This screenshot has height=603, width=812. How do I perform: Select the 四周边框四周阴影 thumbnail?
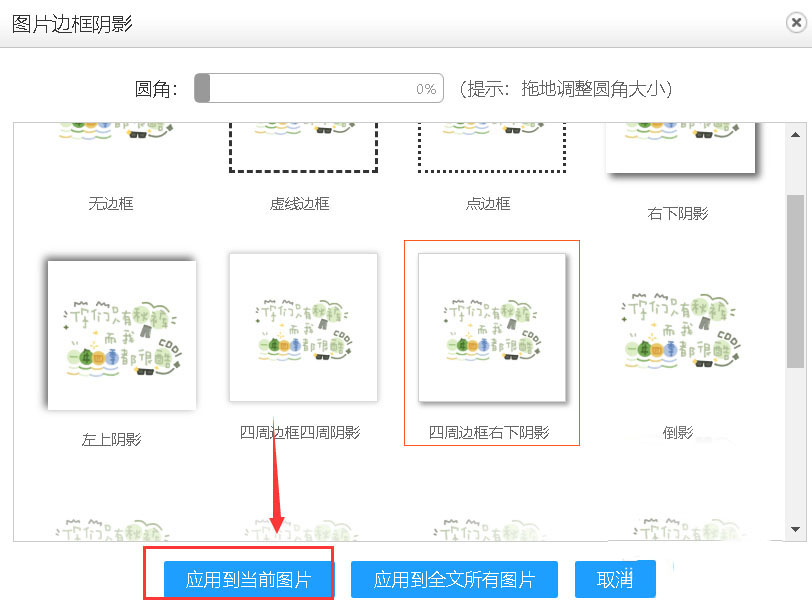(x=303, y=327)
